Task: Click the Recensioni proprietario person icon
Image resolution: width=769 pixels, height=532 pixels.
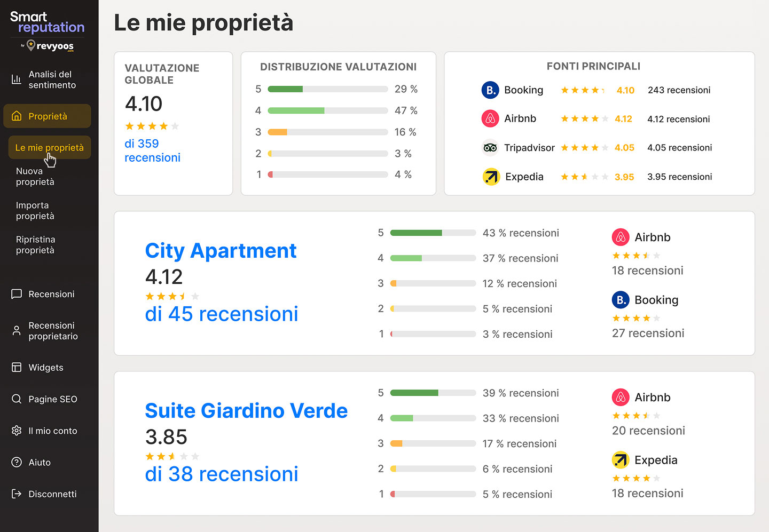Action: (17, 331)
